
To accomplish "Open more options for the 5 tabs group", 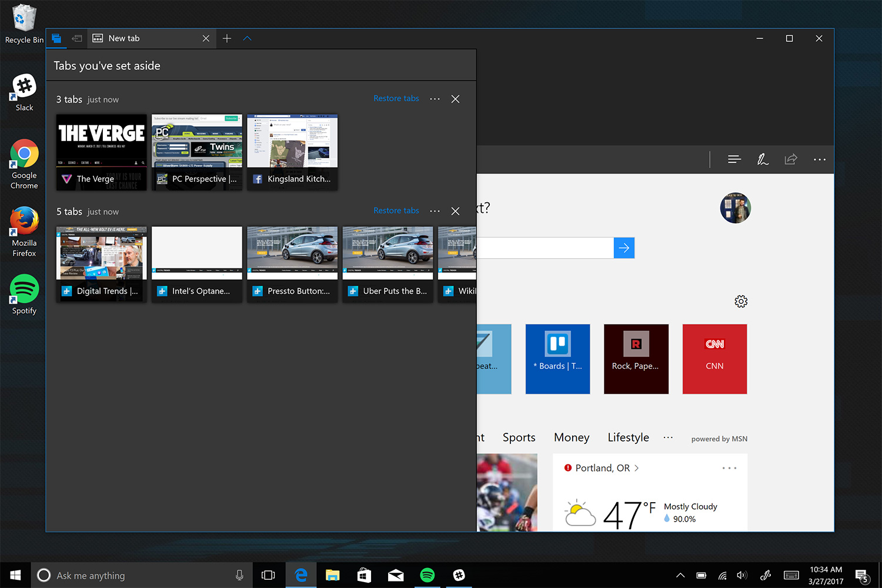I will (x=435, y=211).
